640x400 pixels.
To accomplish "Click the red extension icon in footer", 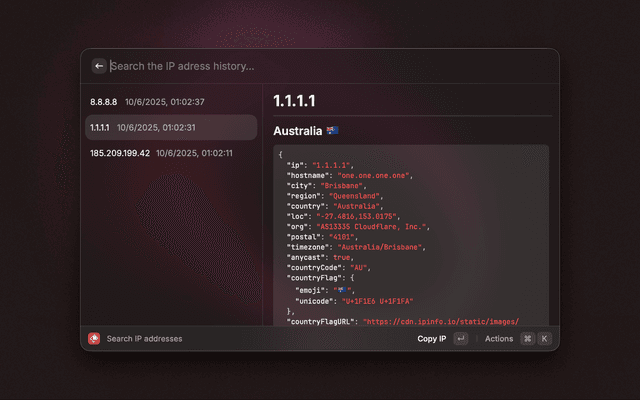I will coord(94,339).
